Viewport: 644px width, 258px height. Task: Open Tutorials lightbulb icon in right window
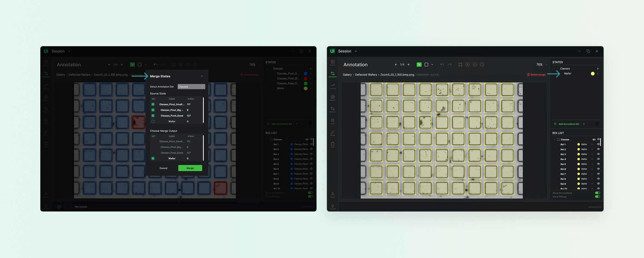[x=333, y=206]
